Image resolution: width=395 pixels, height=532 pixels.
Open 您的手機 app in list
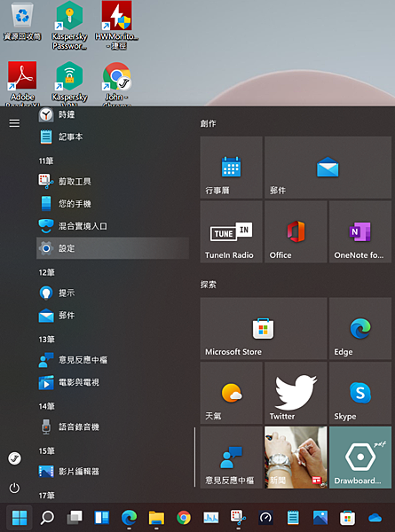(x=113, y=204)
